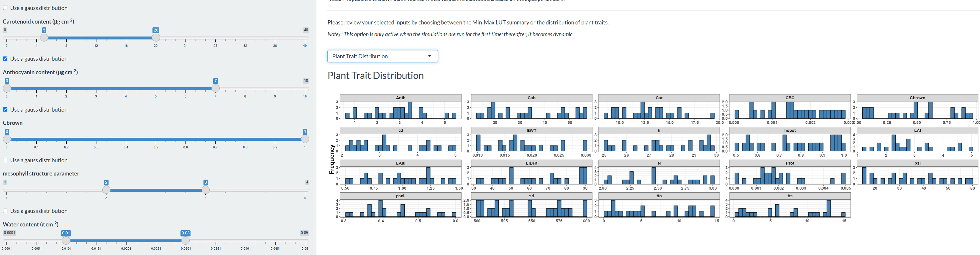Click the tto histogram panel
This screenshot has height=255, width=980.
tap(659, 208)
